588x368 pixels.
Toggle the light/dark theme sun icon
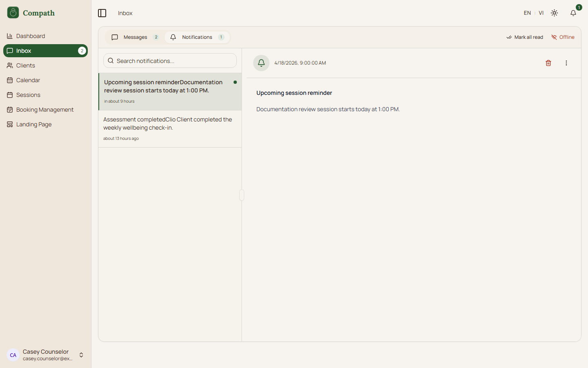554,13
